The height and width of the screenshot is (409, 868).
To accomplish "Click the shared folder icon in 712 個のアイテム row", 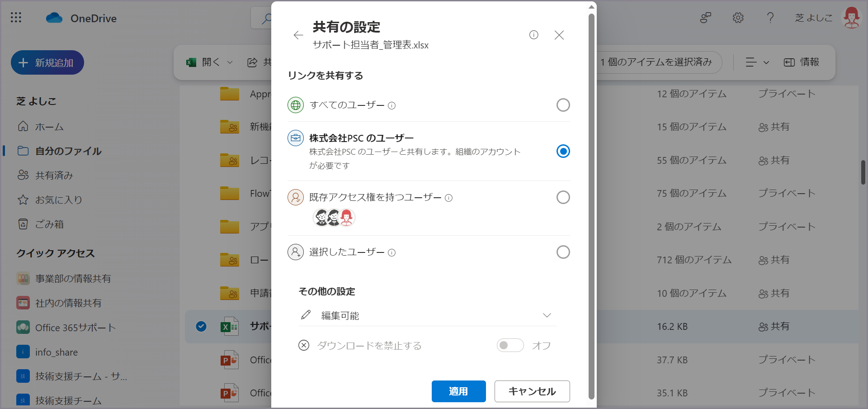I will (x=230, y=260).
